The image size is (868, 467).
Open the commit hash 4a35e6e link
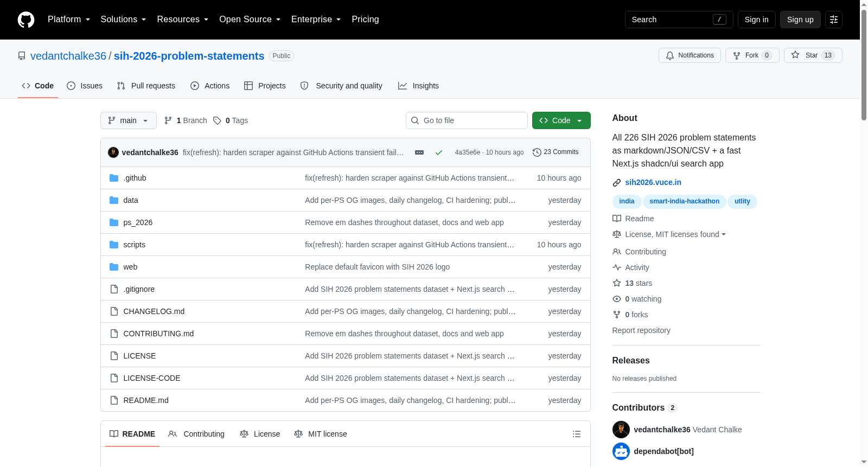coord(468,152)
